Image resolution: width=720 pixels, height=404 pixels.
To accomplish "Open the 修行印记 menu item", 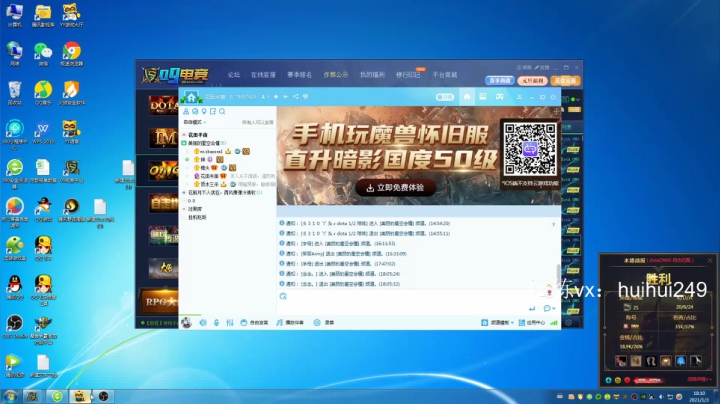I will point(408,75).
